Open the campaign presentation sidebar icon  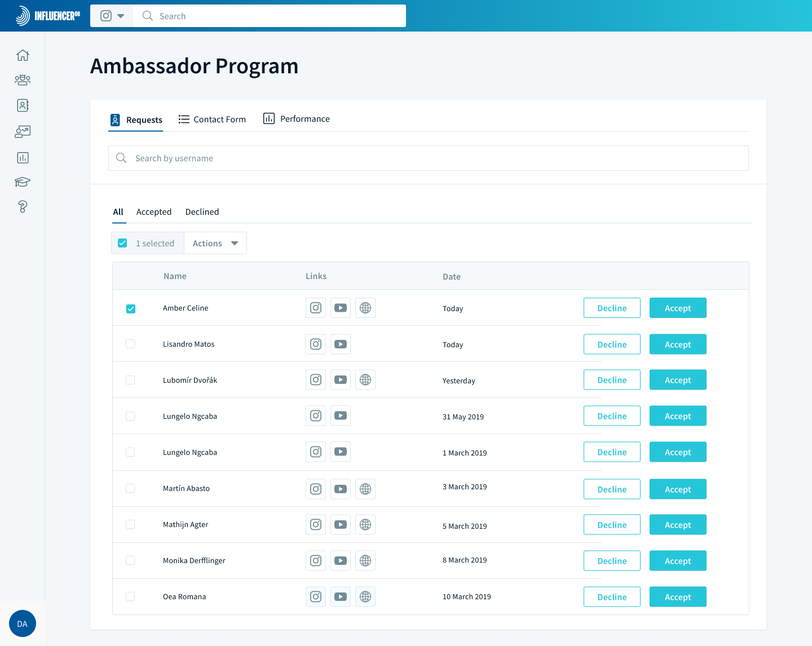coord(23,131)
